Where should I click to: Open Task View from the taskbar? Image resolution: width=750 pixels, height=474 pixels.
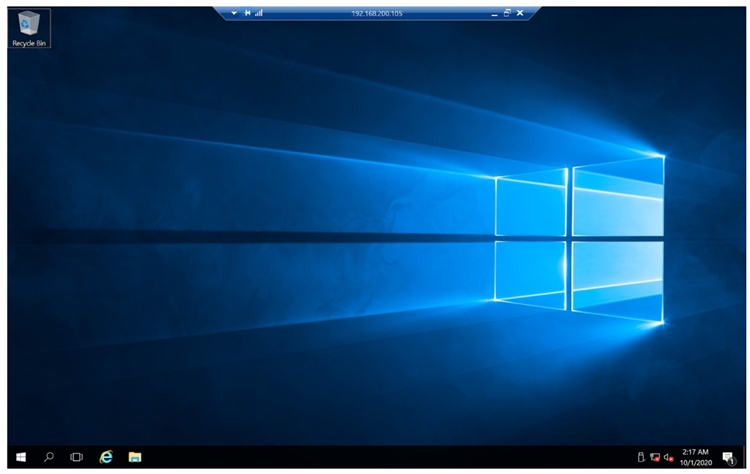point(76,457)
